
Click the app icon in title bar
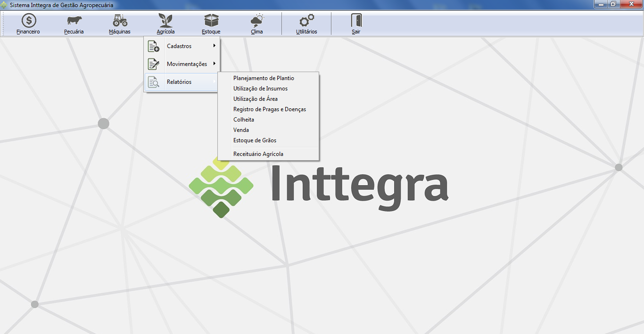pyautogui.click(x=4, y=5)
